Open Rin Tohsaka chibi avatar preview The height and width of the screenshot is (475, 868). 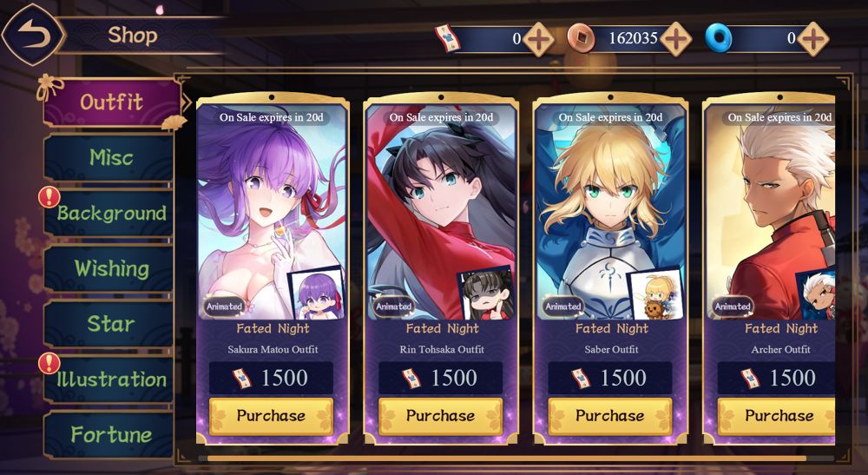click(485, 294)
